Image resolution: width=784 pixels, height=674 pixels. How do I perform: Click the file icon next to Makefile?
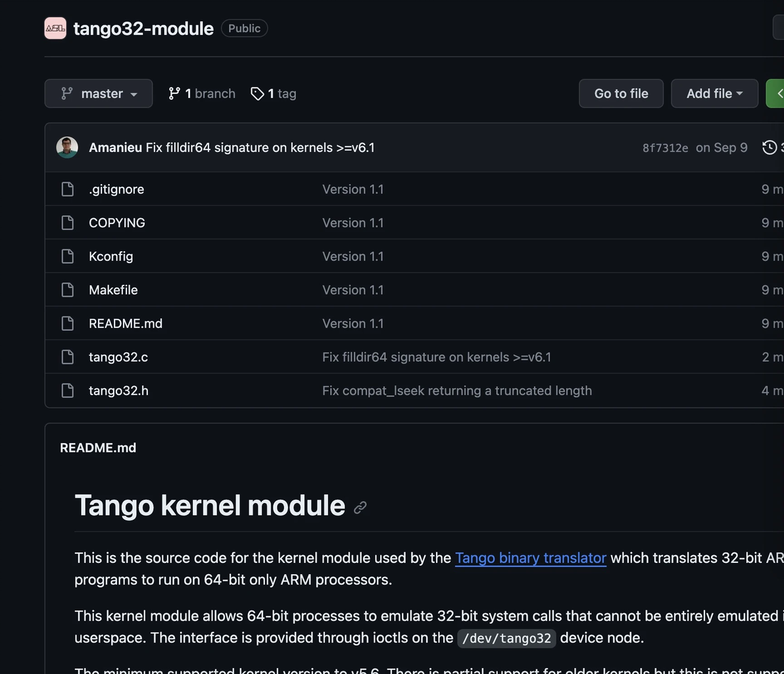(68, 290)
